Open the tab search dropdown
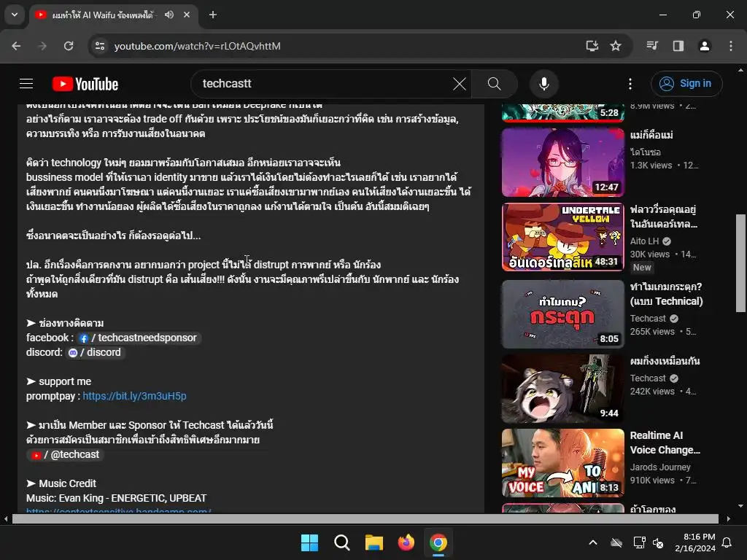Viewport: 747px width, 560px height. coord(15,15)
